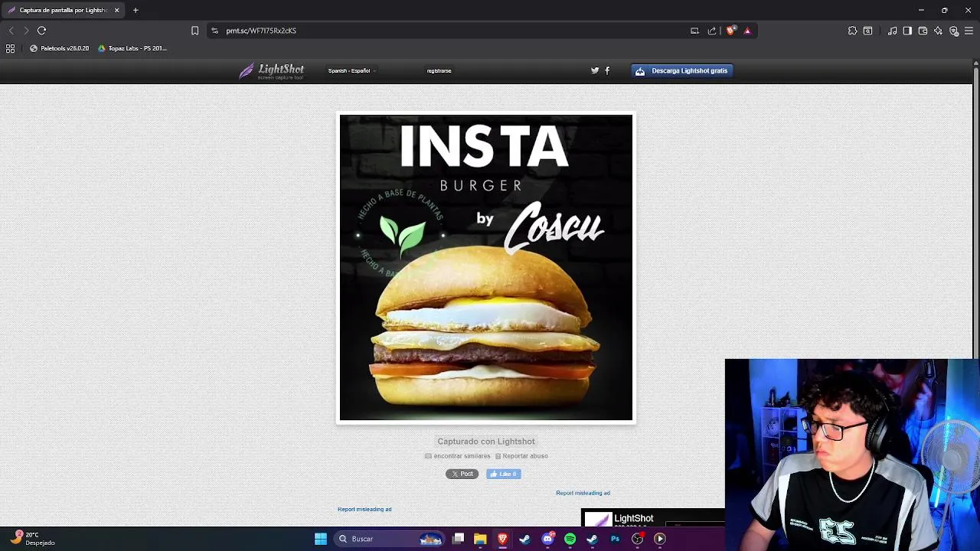Click the encontrar similares link

coord(458,456)
